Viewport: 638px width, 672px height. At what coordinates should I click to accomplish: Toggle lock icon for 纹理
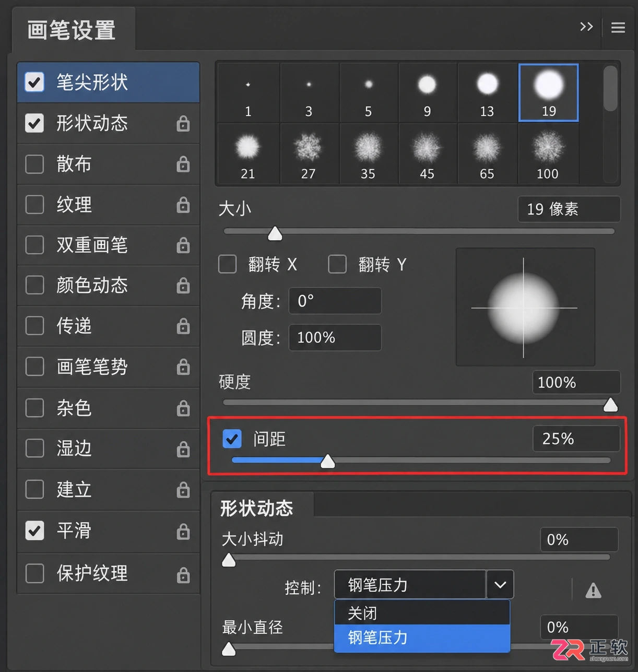pos(183,205)
